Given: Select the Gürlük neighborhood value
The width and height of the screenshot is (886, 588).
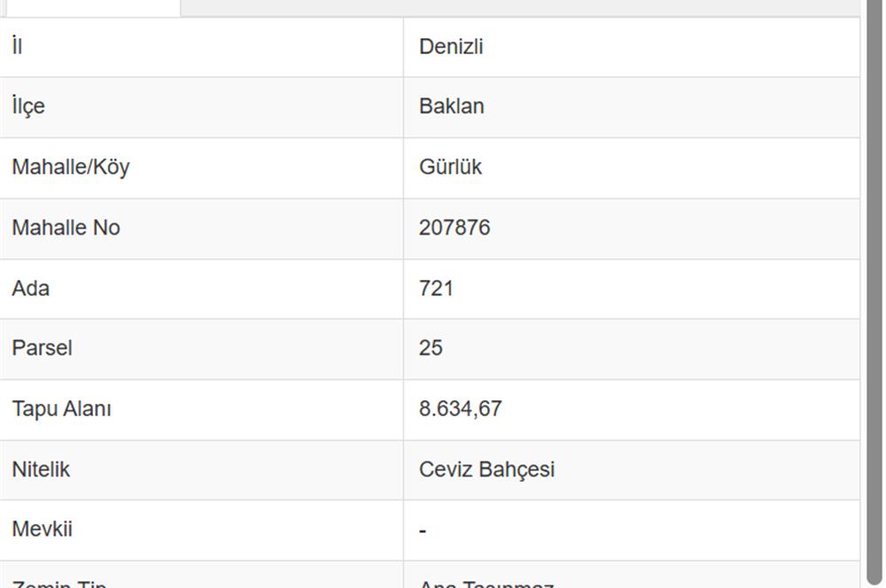Looking at the screenshot, I should tap(450, 166).
